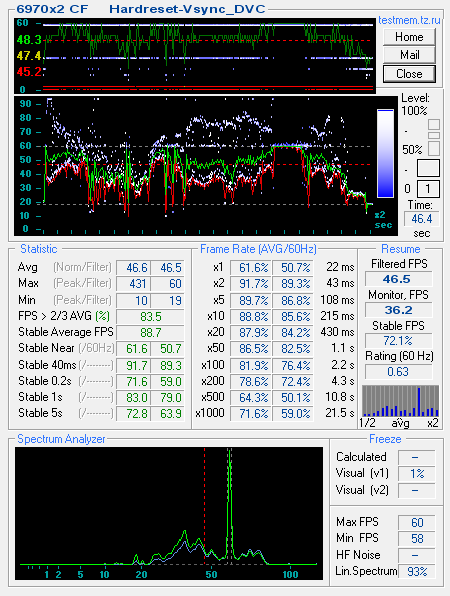Viewport: 450px width, 596px height.
Task: Click the Min Peak value 10
Action: click(x=133, y=300)
